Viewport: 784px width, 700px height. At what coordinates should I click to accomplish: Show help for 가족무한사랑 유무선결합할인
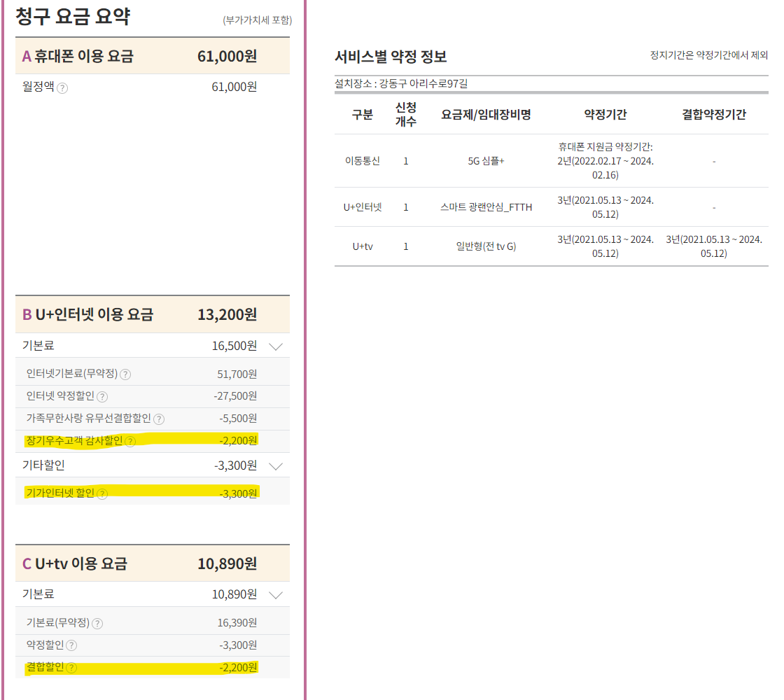coord(159,419)
